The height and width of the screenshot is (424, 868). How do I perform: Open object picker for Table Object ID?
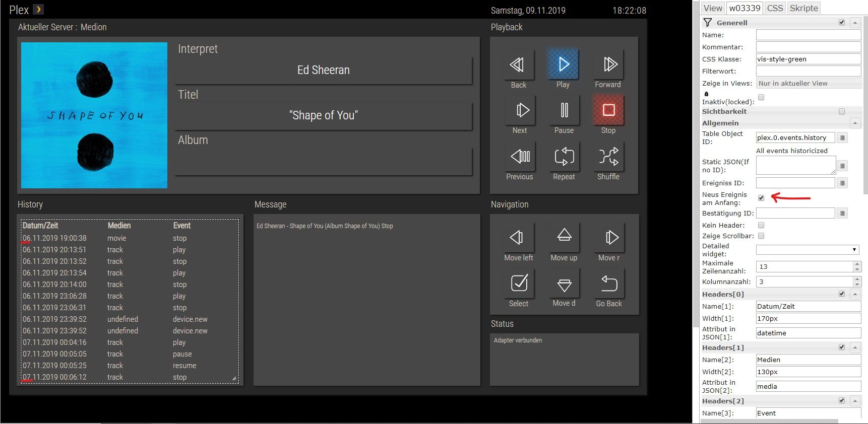[x=842, y=137]
